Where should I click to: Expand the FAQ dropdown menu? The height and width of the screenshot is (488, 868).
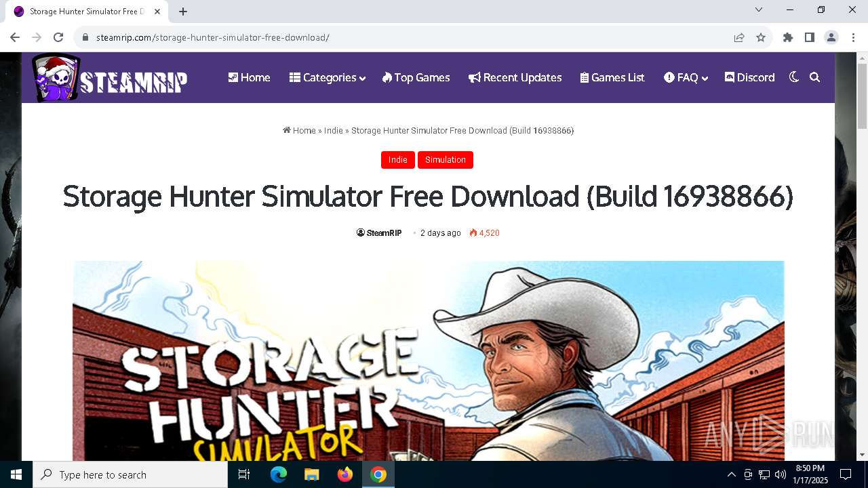pyautogui.click(x=686, y=77)
